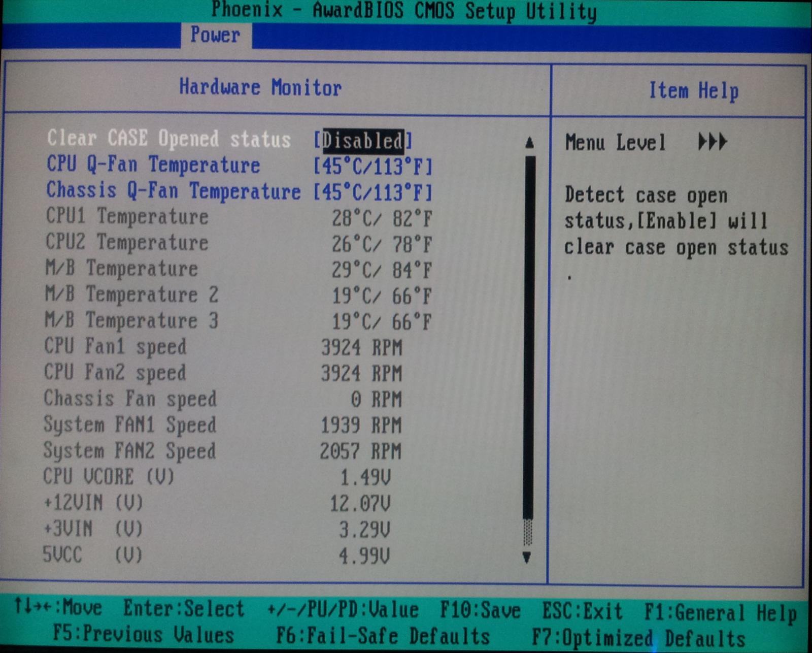The height and width of the screenshot is (653, 812).
Task: Click the ESC:Exit hint
Action: (x=582, y=611)
